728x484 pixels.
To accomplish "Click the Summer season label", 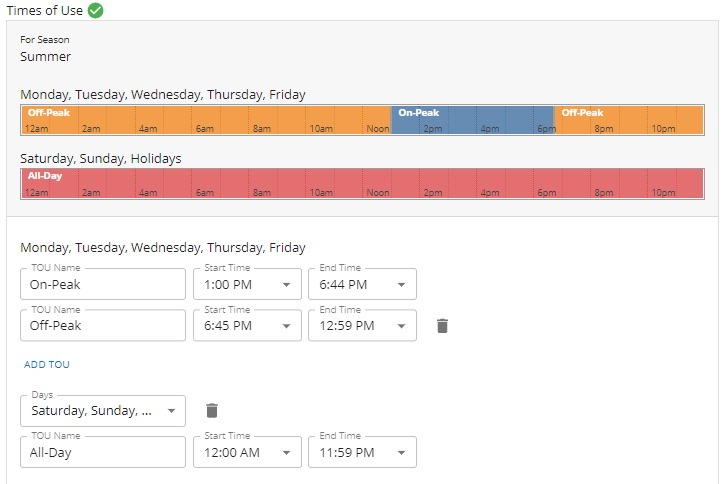I will tap(45, 57).
